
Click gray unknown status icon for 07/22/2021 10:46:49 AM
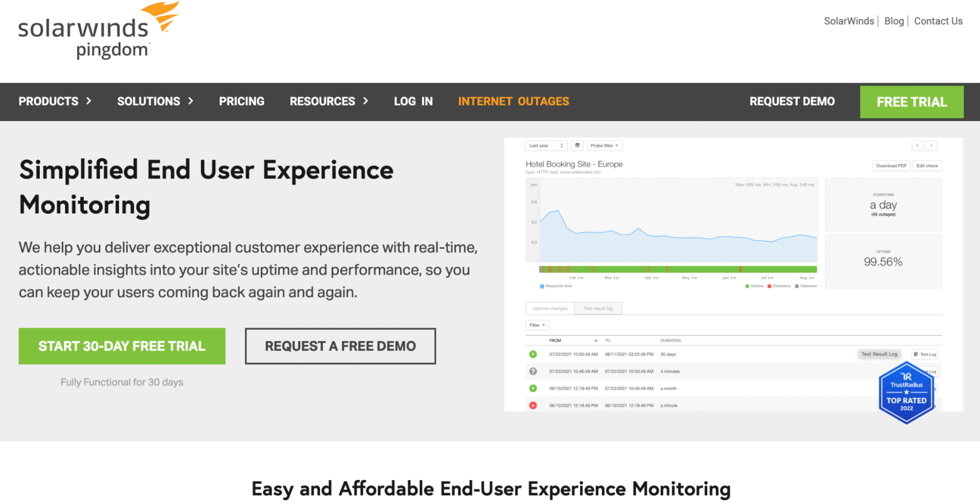click(533, 371)
